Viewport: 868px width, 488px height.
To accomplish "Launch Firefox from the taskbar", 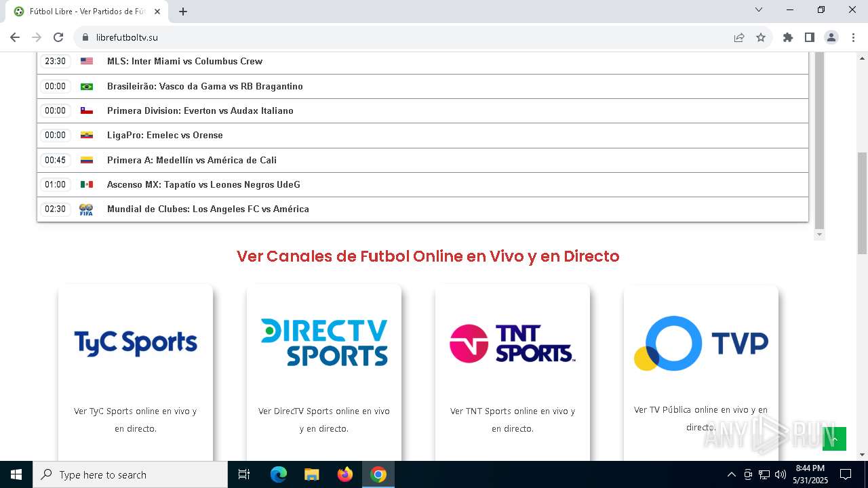I will point(345,474).
